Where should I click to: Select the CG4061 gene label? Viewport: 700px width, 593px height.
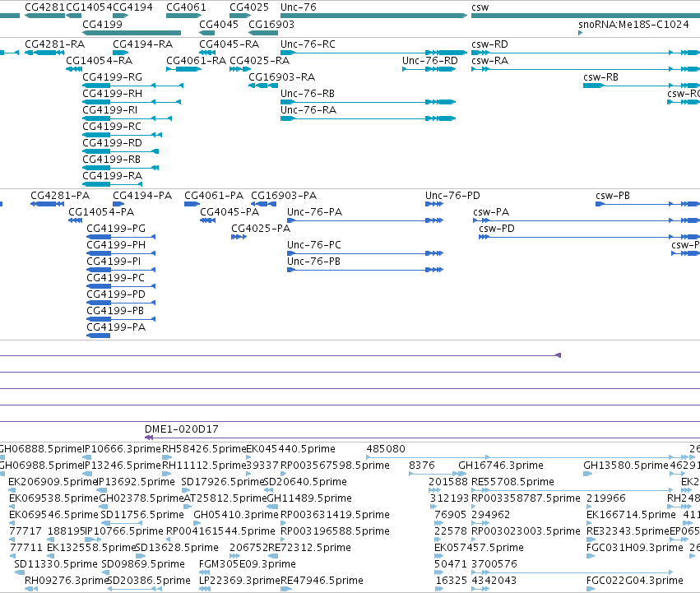point(186,7)
